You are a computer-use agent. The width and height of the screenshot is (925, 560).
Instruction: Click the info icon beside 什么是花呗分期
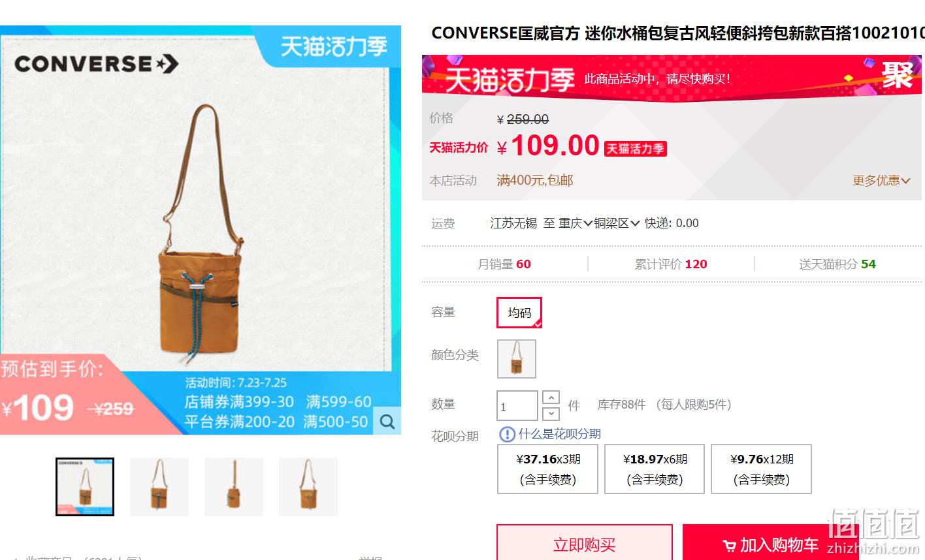(507, 434)
